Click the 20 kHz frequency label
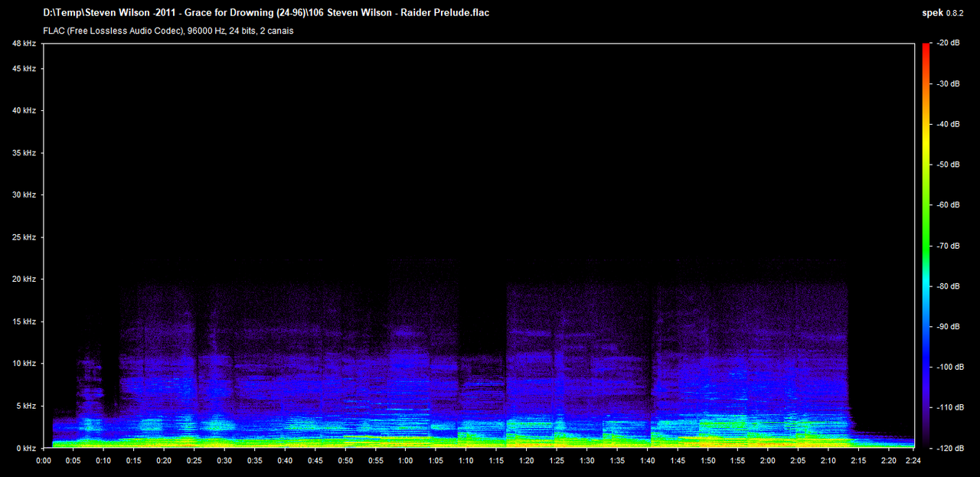 click(x=24, y=279)
